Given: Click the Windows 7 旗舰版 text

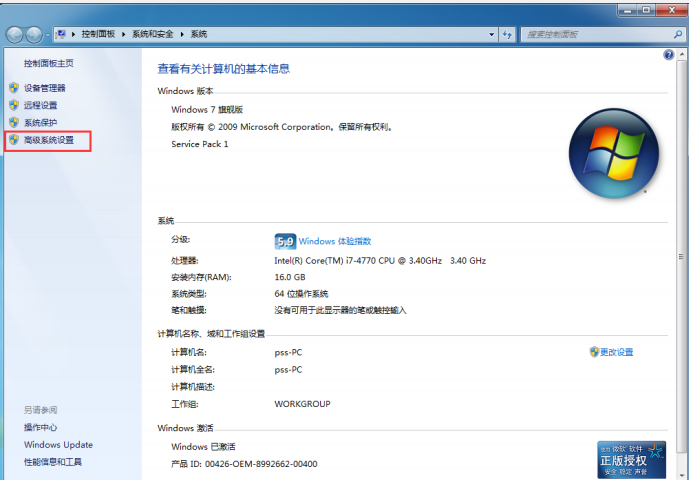Looking at the screenshot, I should [207, 109].
